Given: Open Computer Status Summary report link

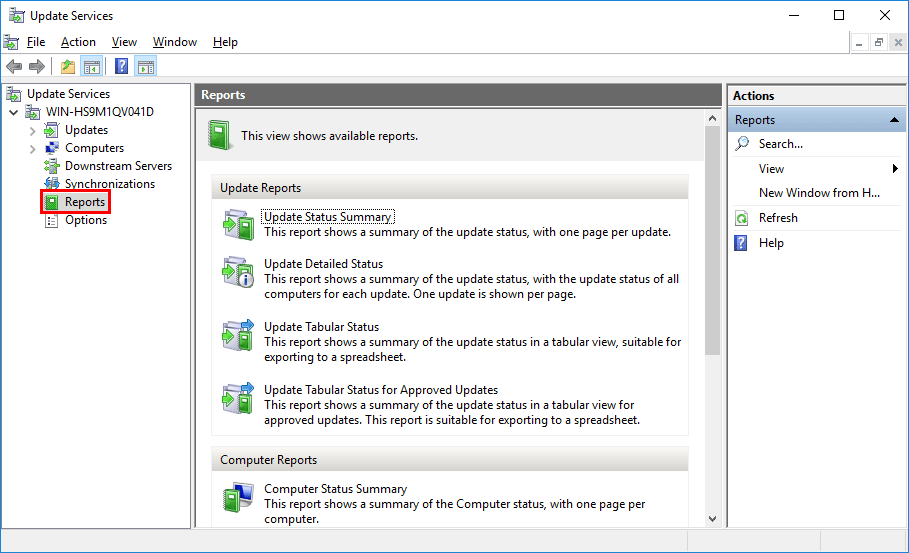Looking at the screenshot, I should tap(336, 489).
